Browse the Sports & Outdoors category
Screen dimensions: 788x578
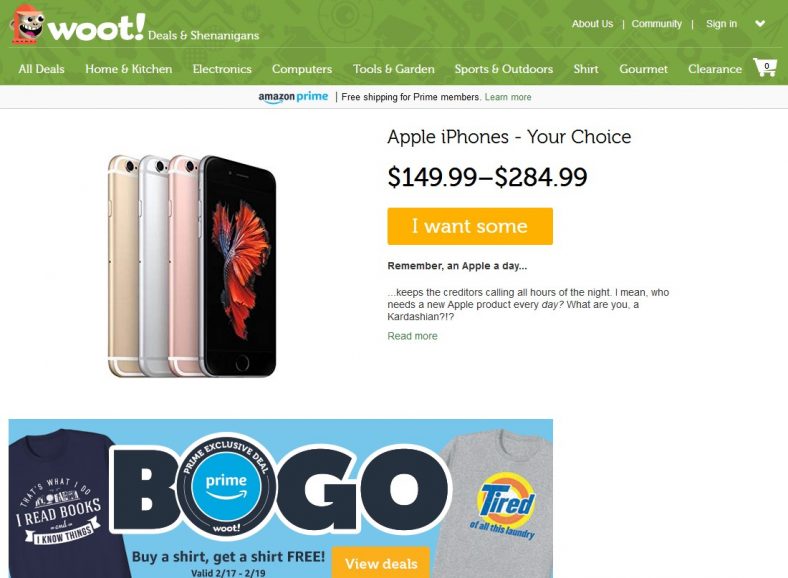pos(504,69)
